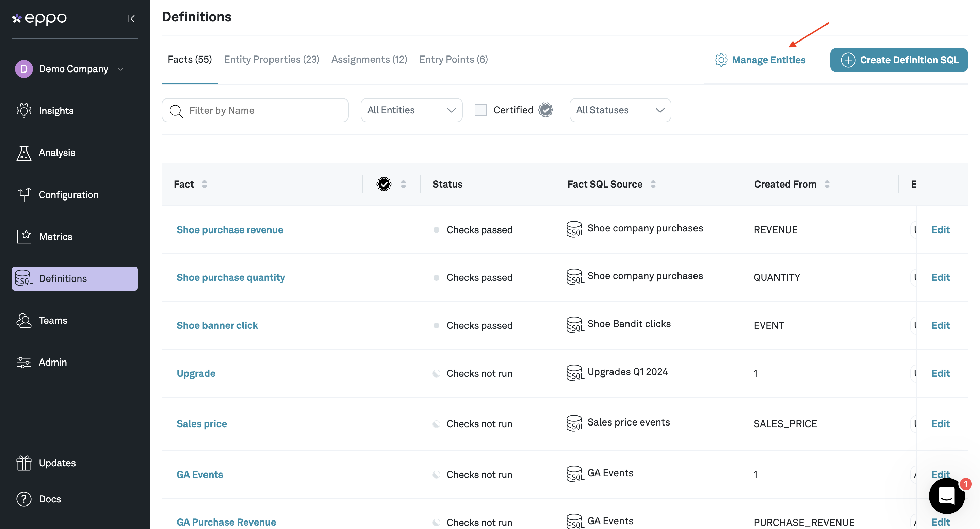
Task: Click the Create Definition SQL button
Action: click(x=899, y=60)
